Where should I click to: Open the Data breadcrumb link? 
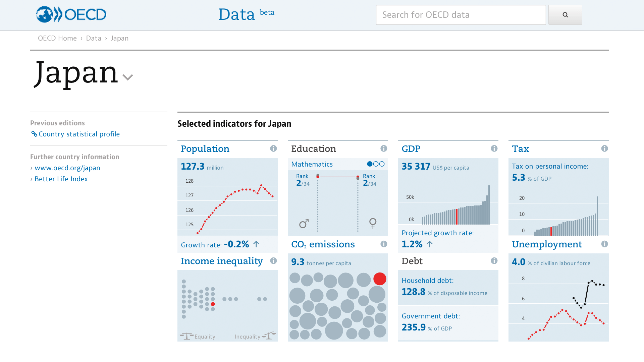(94, 38)
